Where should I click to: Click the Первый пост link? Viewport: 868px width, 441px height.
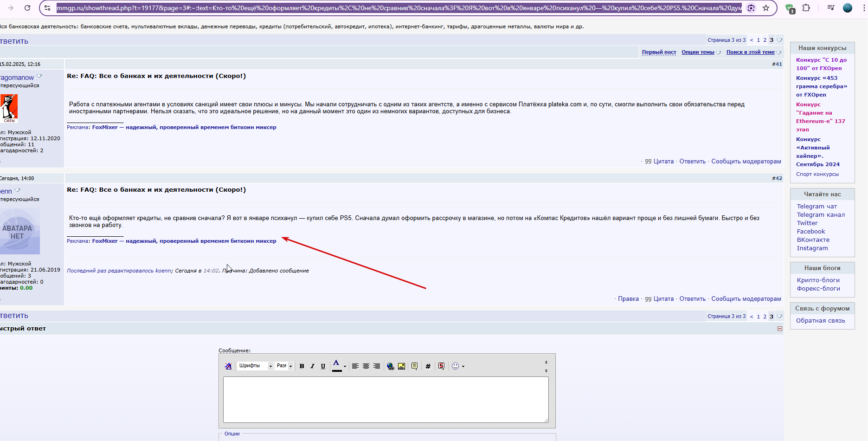tap(659, 52)
